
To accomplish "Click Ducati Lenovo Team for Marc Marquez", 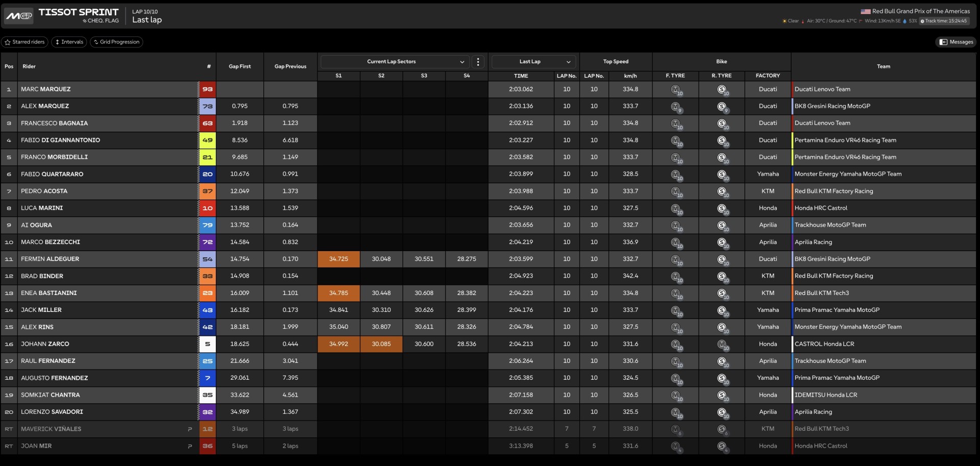I will [822, 89].
